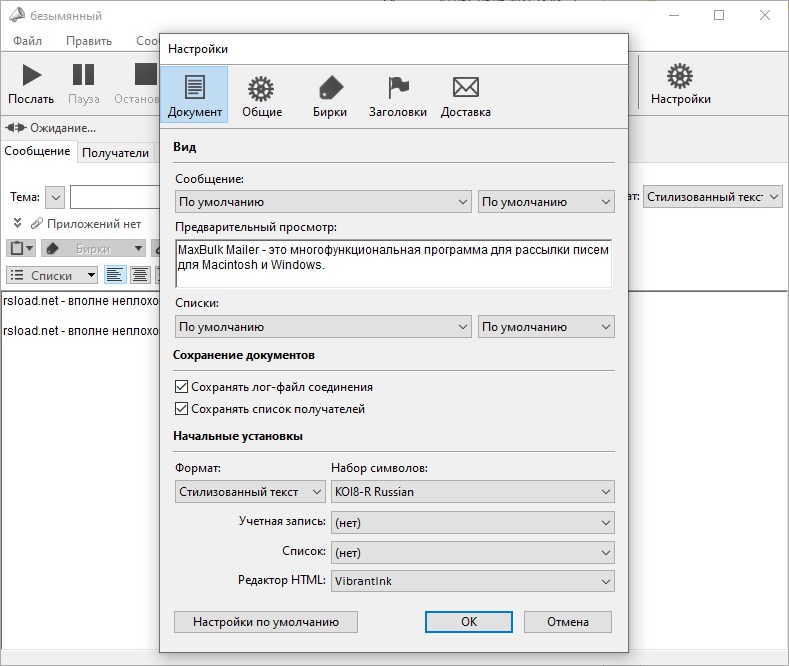Toggle Сохранять лог-файл соединения checkbox
The height and width of the screenshot is (666, 789).
[x=181, y=386]
